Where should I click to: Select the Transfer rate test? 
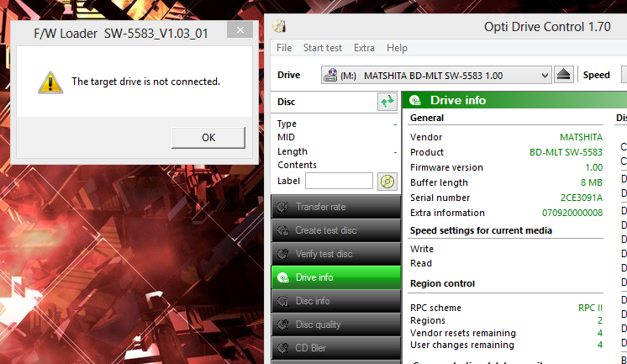(x=336, y=207)
